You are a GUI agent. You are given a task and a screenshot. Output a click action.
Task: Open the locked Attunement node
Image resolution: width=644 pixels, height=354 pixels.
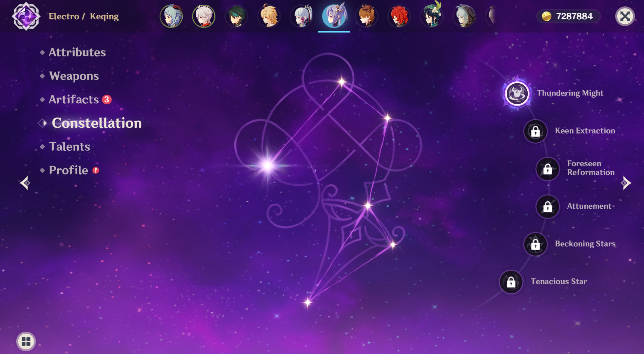point(548,206)
